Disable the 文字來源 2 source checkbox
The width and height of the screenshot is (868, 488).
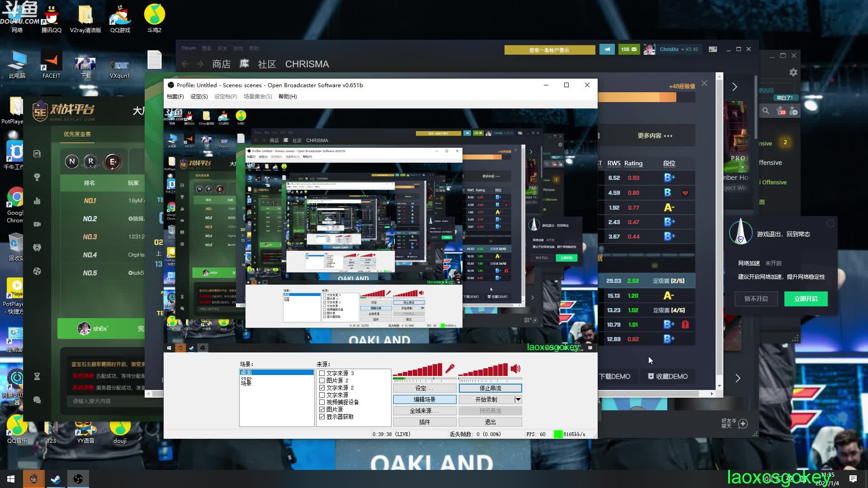322,388
